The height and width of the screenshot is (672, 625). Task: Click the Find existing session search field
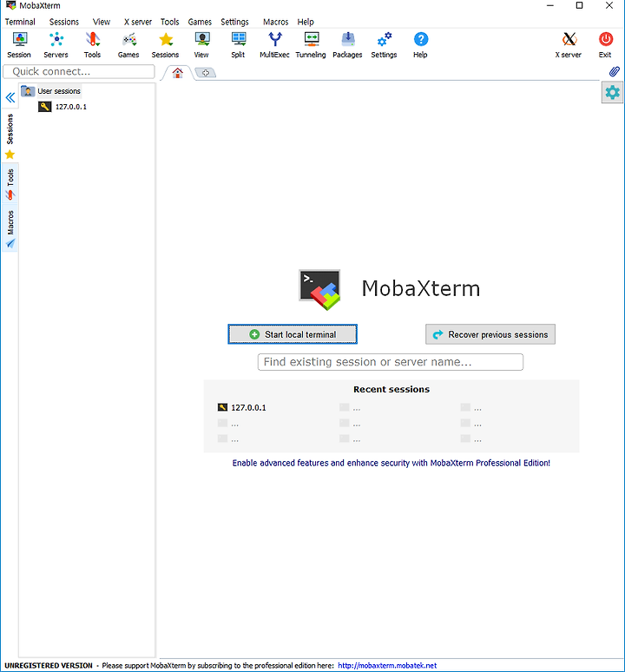(x=391, y=362)
